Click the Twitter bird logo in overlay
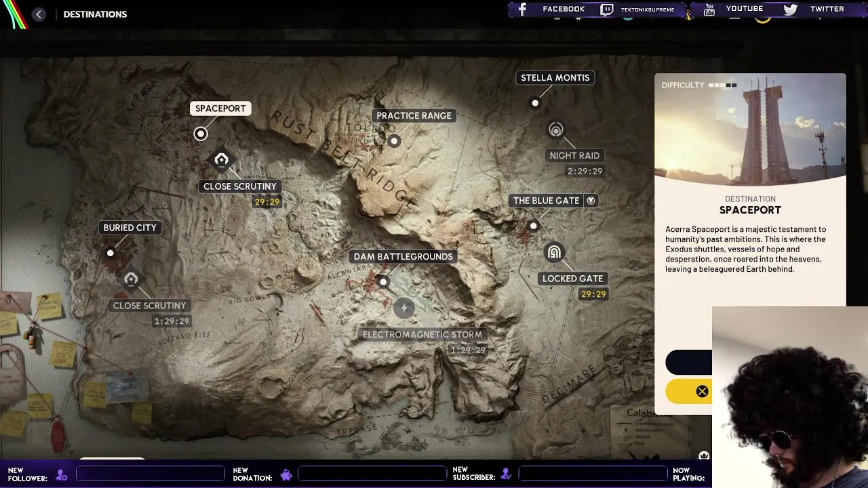This screenshot has width=868, height=488. [x=790, y=9]
